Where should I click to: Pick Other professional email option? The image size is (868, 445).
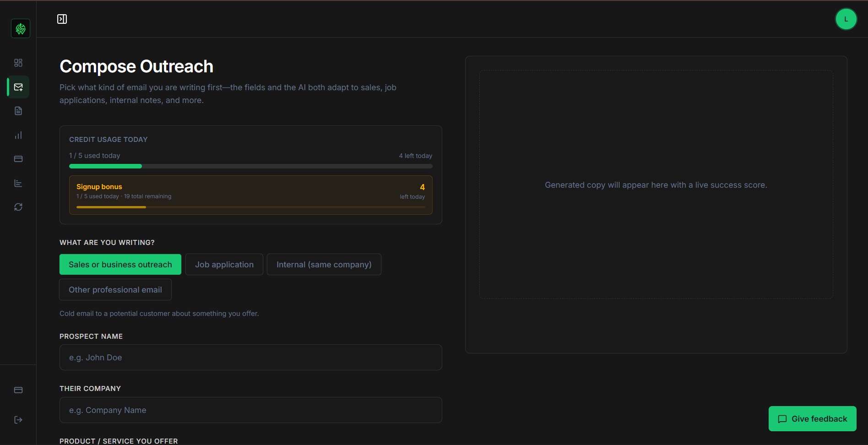coord(115,290)
